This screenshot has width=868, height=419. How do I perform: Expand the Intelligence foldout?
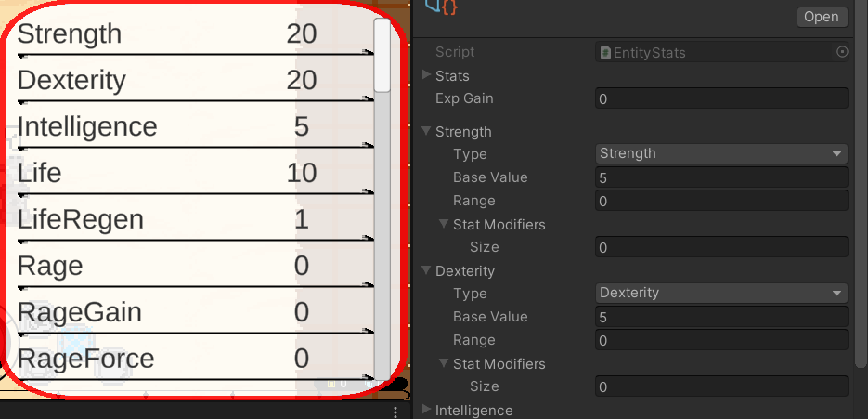pos(427,410)
